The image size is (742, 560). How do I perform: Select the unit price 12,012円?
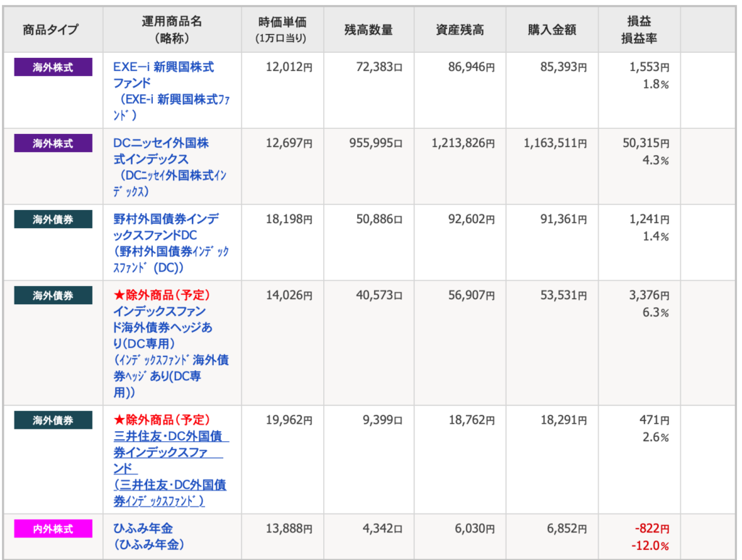tap(289, 67)
